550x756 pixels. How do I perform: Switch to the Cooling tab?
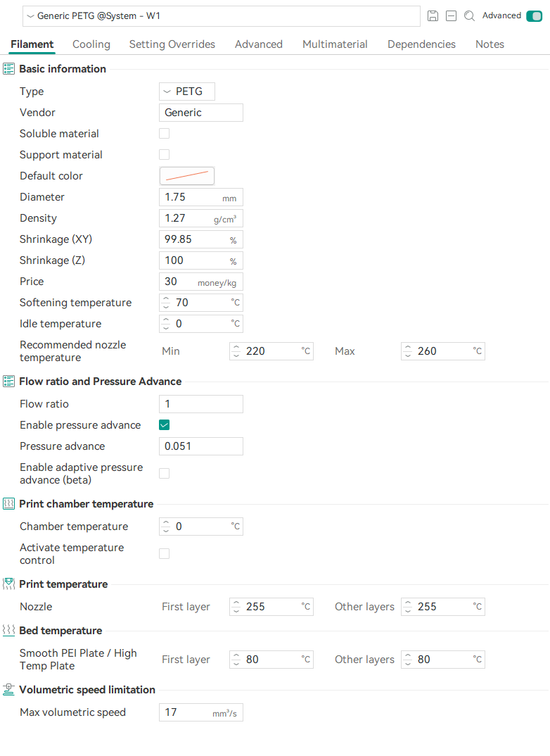(91, 44)
